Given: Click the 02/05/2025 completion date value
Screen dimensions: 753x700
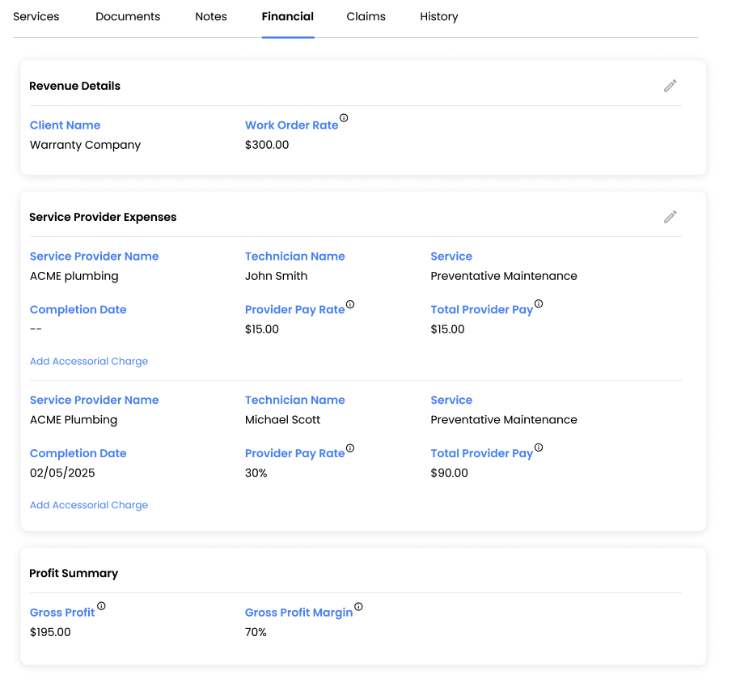Looking at the screenshot, I should click(x=62, y=473).
